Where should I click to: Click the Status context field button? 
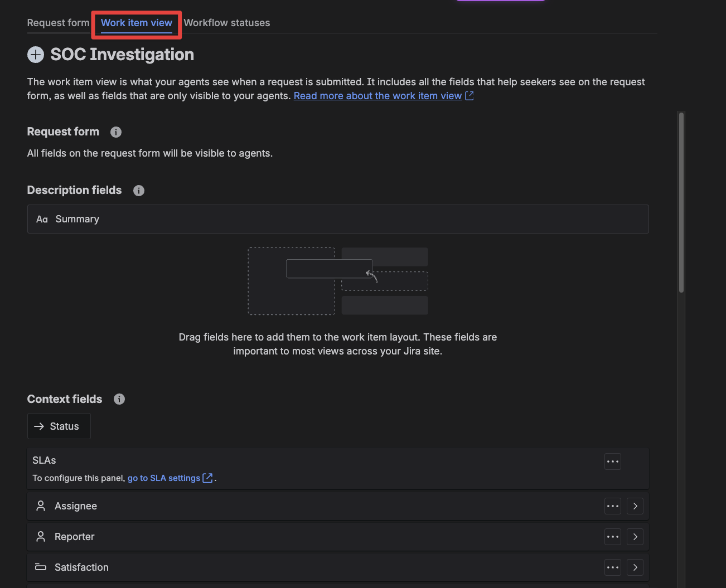click(x=59, y=426)
